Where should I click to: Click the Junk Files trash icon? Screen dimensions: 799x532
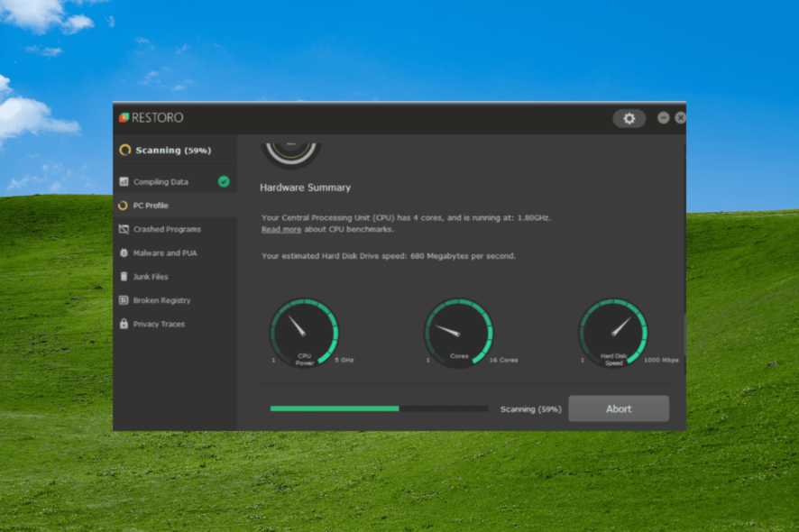(124, 276)
